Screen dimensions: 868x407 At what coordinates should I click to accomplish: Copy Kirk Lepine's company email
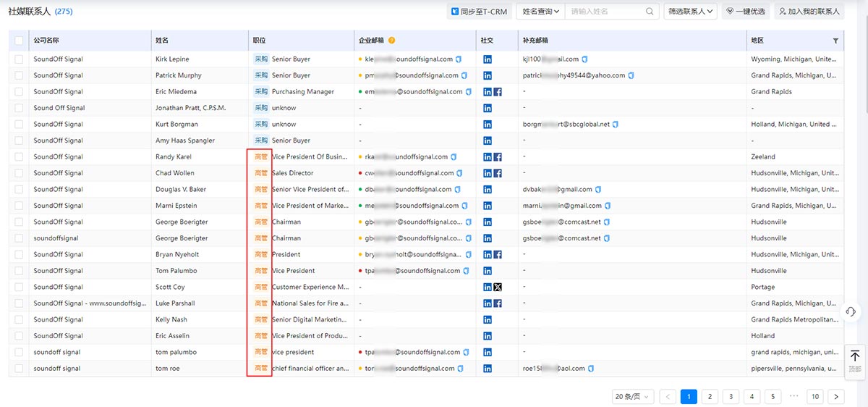459,59
